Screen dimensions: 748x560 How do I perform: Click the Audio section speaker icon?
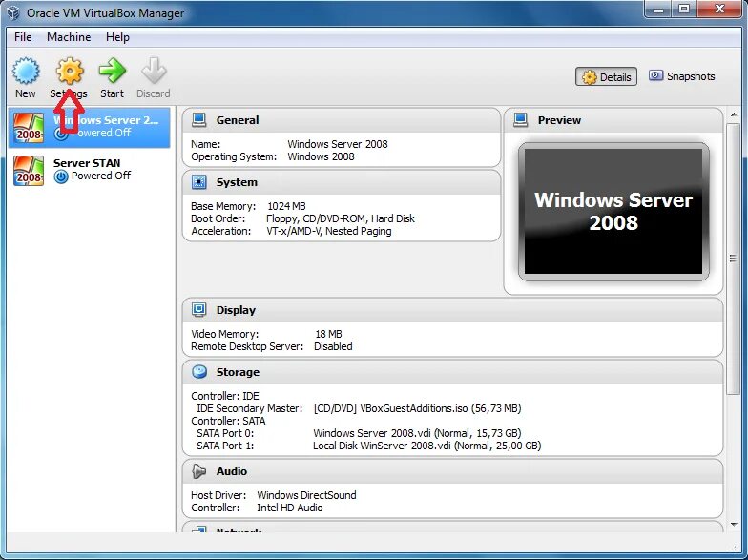click(x=198, y=471)
